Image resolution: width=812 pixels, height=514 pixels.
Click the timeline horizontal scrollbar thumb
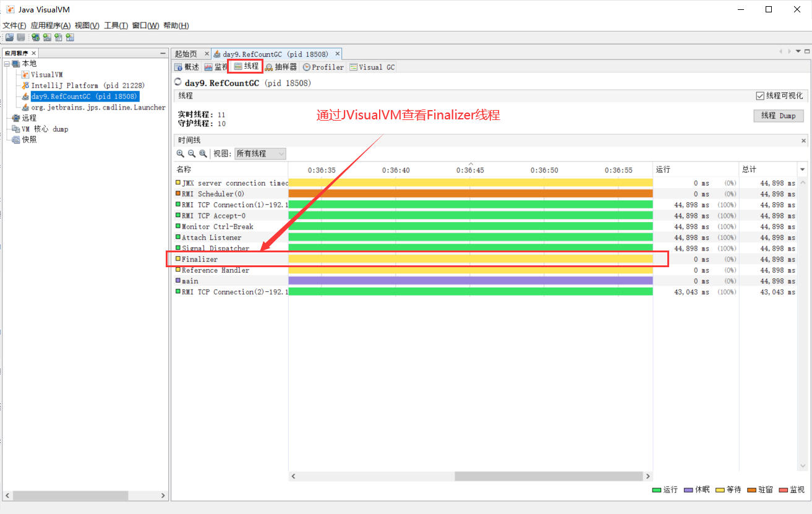point(549,476)
